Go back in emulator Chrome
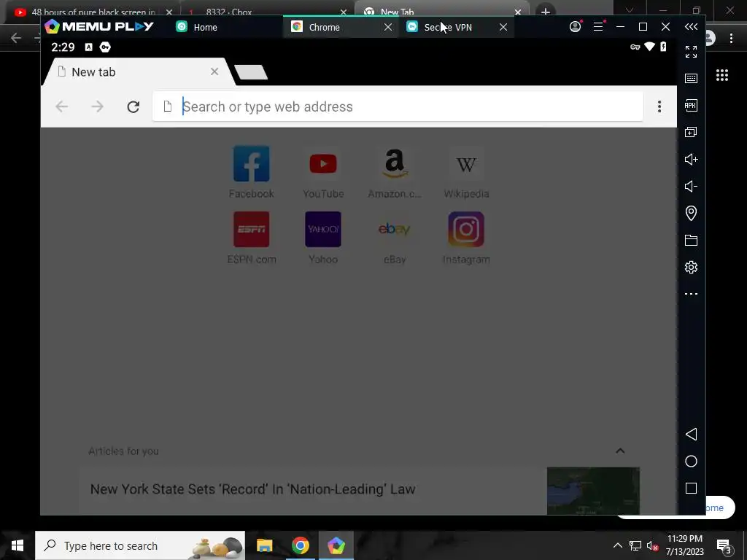The image size is (747, 560). pyautogui.click(x=61, y=106)
